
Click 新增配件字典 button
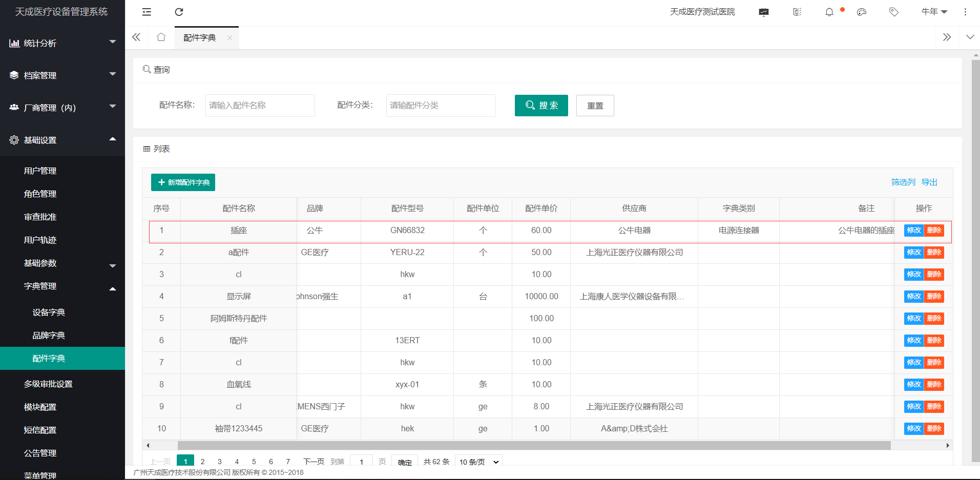point(183,182)
